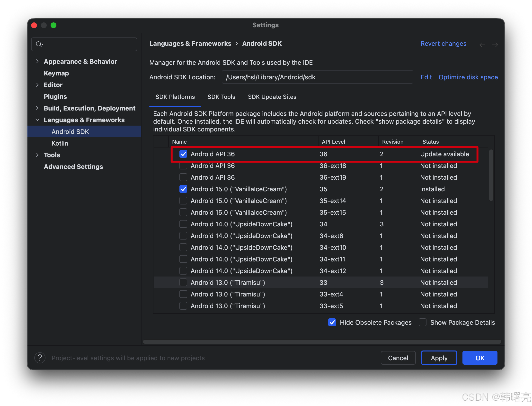Confirm with the OK button
This screenshot has width=532, height=406.
point(480,358)
